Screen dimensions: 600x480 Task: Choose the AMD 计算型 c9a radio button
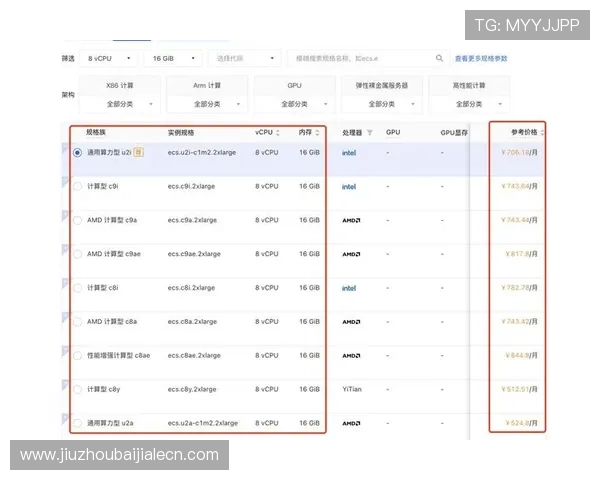coord(77,220)
